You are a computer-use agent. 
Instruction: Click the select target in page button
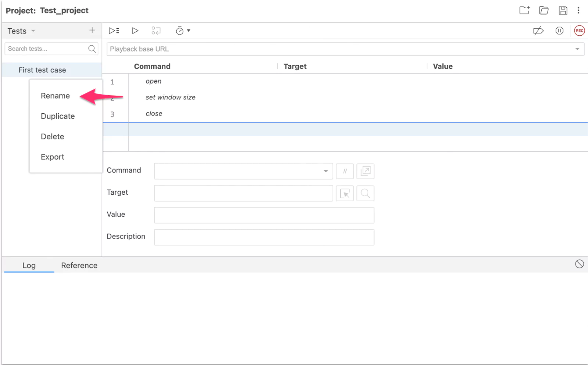345,193
